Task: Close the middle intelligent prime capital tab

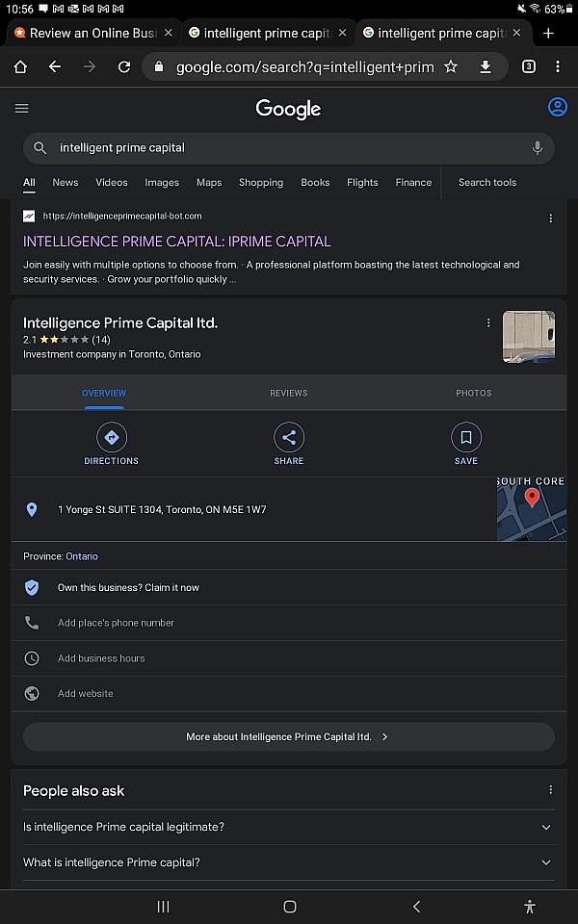Action: point(342,33)
